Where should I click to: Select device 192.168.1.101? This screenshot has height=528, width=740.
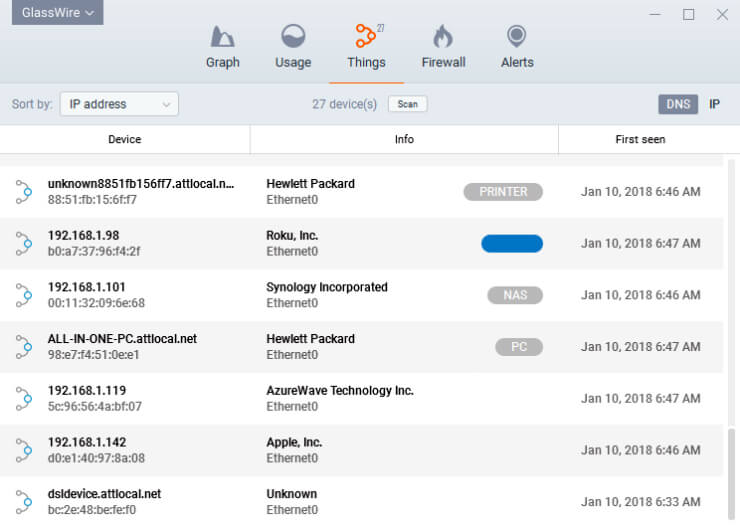point(86,287)
